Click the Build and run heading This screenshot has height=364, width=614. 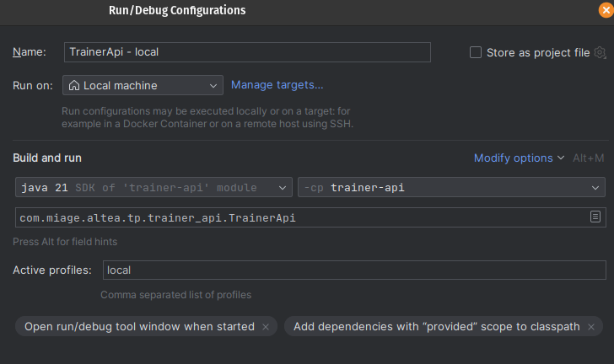47,158
